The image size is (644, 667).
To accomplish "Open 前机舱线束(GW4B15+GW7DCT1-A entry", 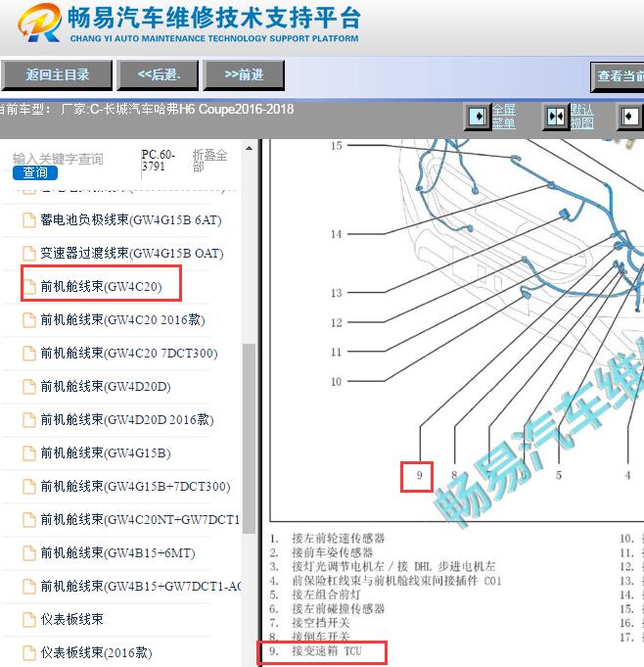I will click(141, 586).
